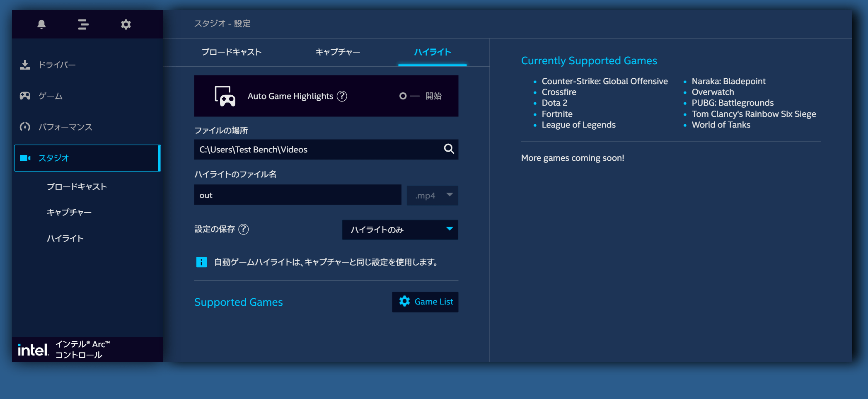Viewport: 868px width, 399px height.
Task: Click the Game List button
Action: click(x=425, y=302)
